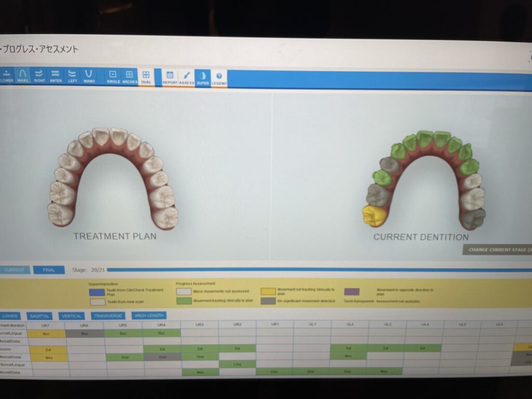Choose the DUAL layout icon

(x=146, y=77)
